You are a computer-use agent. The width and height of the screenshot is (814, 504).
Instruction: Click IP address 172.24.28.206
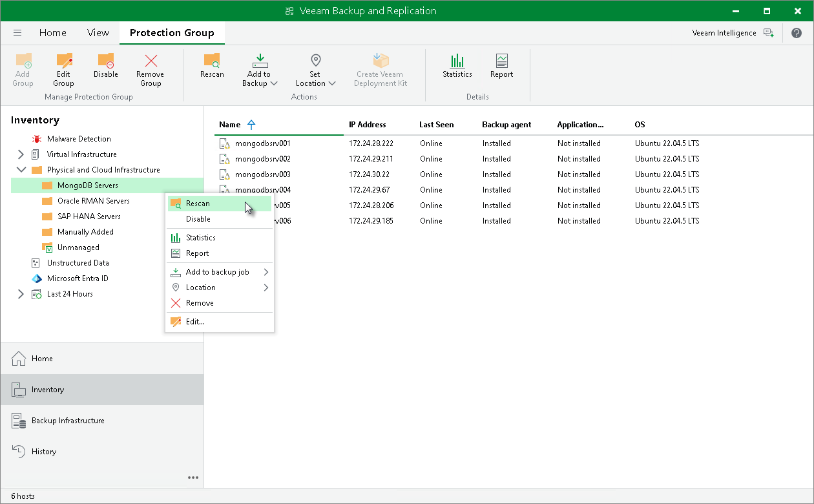point(371,205)
